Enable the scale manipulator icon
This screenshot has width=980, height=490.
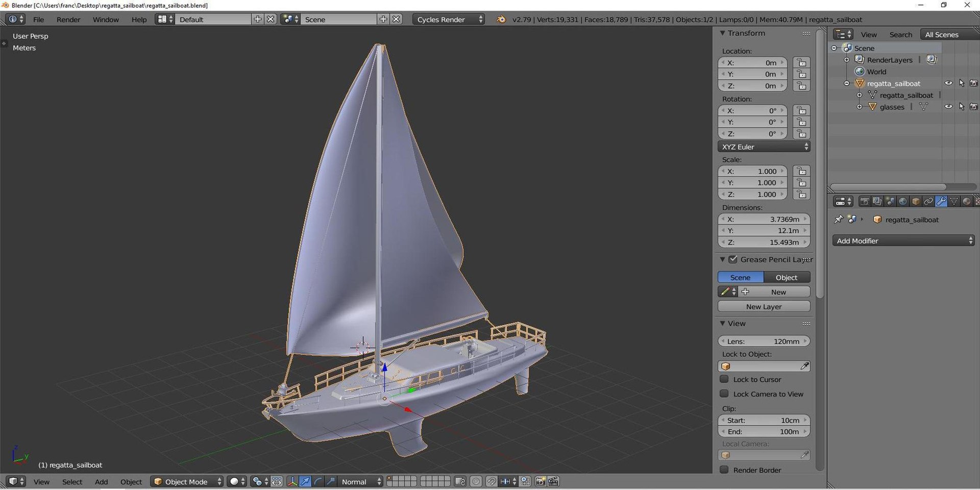[x=331, y=481]
